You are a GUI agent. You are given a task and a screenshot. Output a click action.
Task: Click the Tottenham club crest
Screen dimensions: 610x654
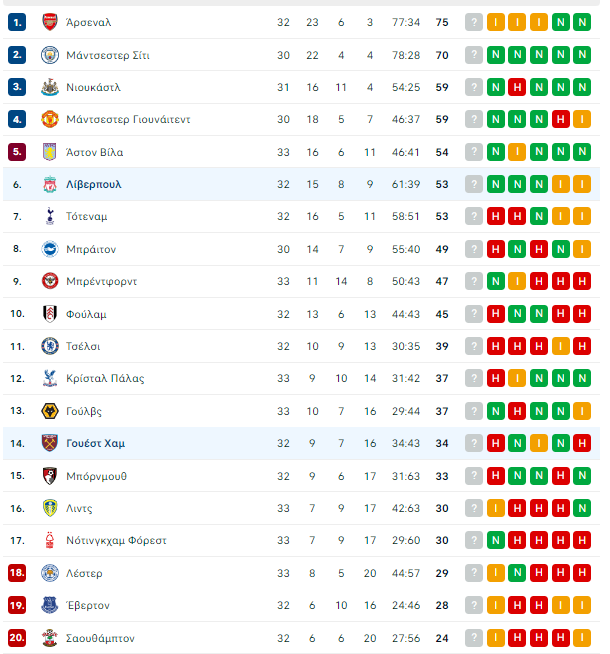50,216
